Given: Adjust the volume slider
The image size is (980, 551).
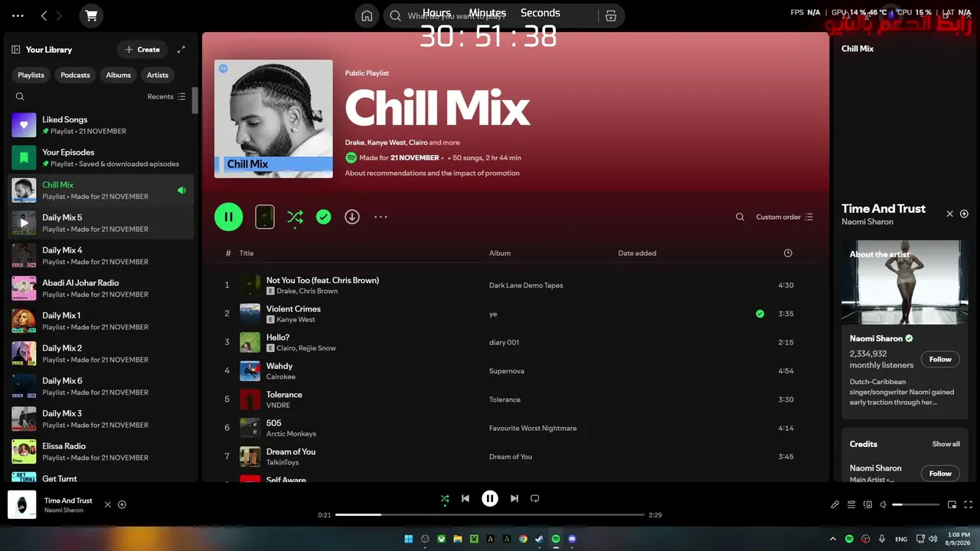Looking at the screenshot, I should point(916,504).
